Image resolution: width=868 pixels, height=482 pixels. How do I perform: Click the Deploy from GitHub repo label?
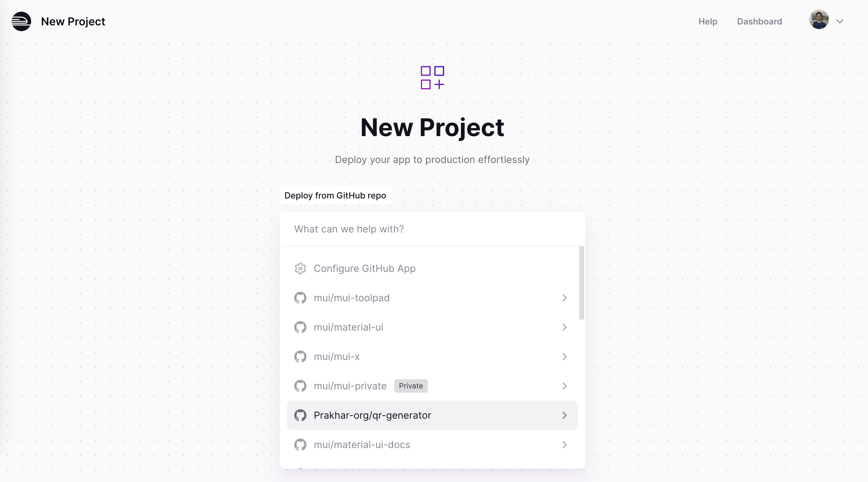pos(335,195)
